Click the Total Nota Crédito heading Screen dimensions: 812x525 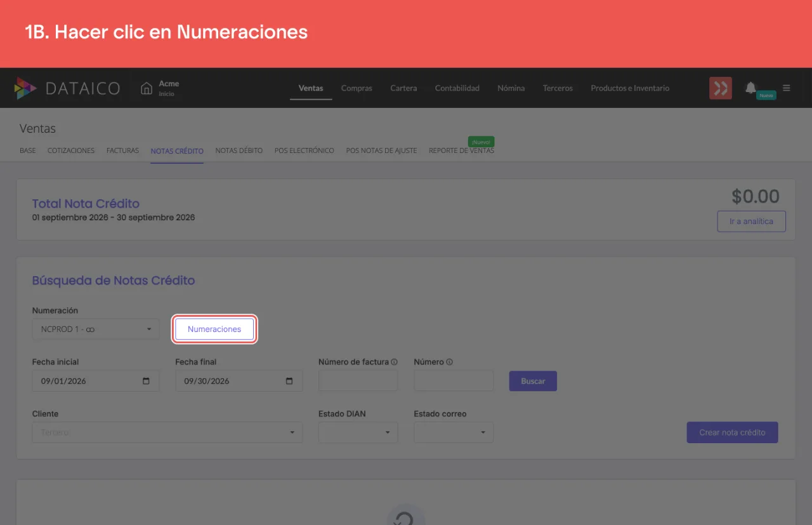[86, 204]
